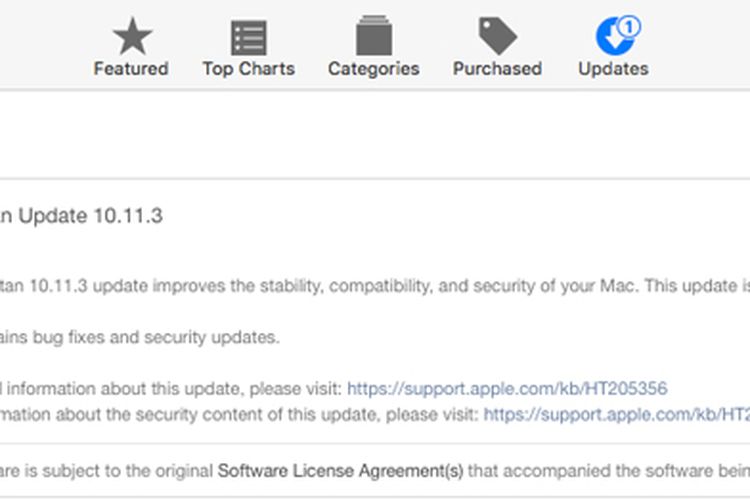
Task: Open the security content support link
Action: [x=617, y=414]
